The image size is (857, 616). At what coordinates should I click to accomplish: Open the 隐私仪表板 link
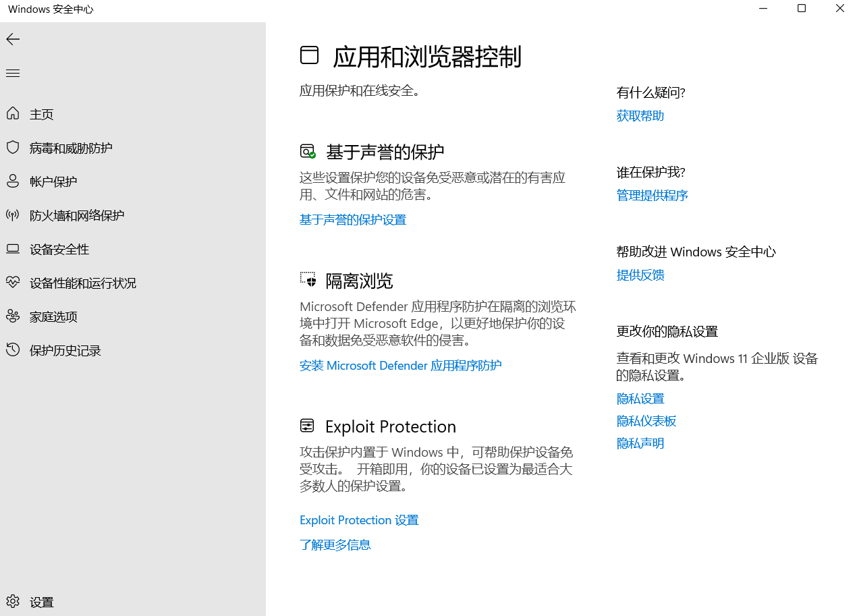click(x=646, y=421)
